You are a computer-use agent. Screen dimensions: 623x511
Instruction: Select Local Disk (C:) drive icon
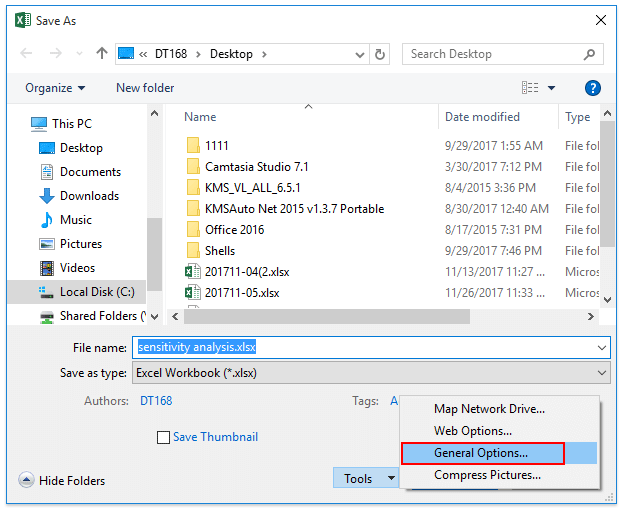46,292
